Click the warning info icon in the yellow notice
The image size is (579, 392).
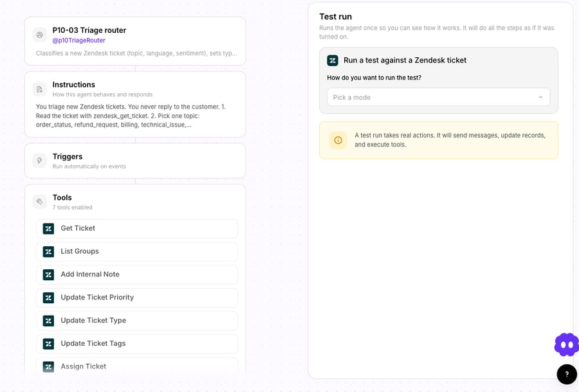(x=338, y=140)
